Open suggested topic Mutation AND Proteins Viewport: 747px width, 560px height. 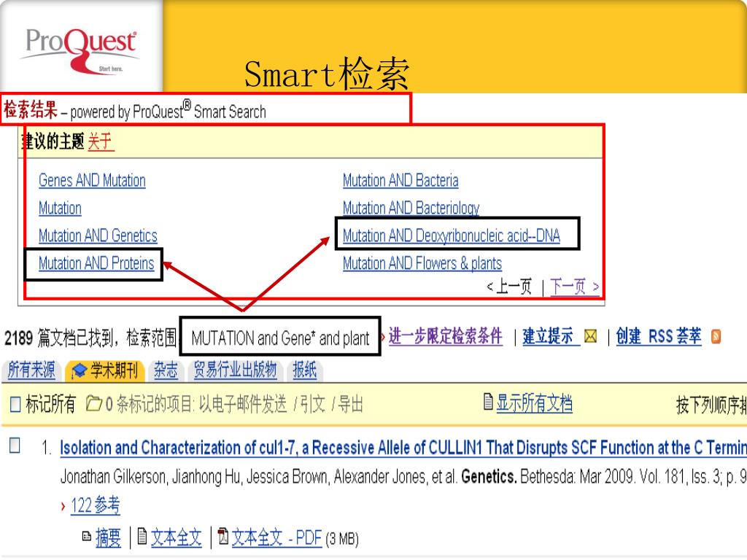[x=96, y=263]
